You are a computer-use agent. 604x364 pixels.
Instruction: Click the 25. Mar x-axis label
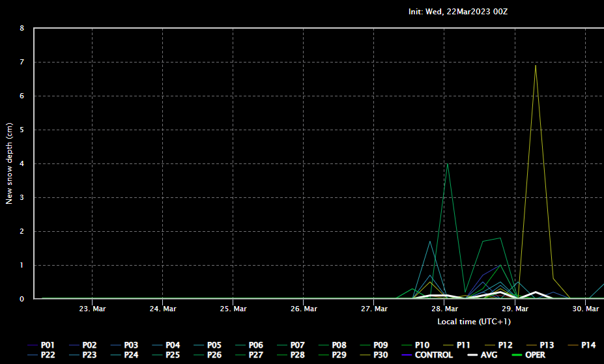click(233, 309)
